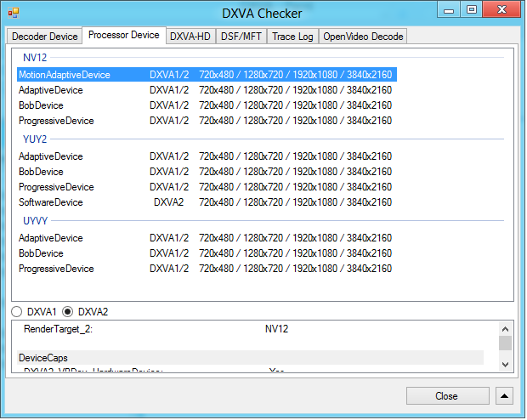Select ProgressiveDevice row under NV12
This screenshot has height=420, width=527.
(206, 121)
